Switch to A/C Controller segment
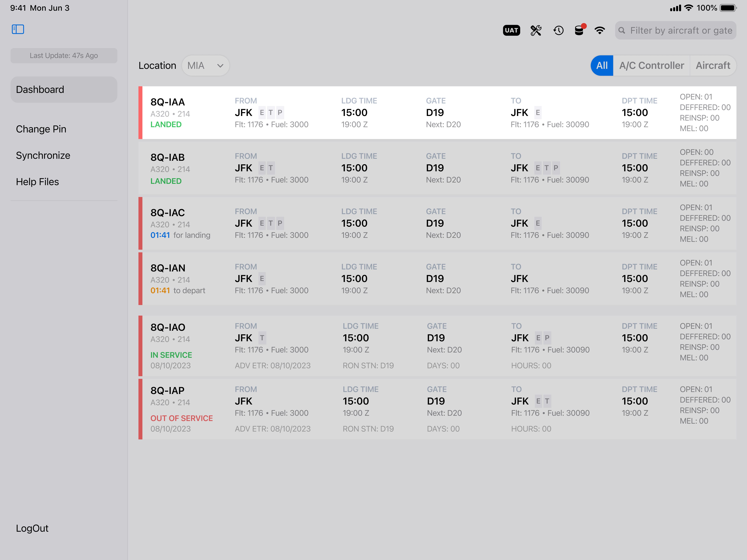This screenshot has width=747, height=560. (651, 66)
